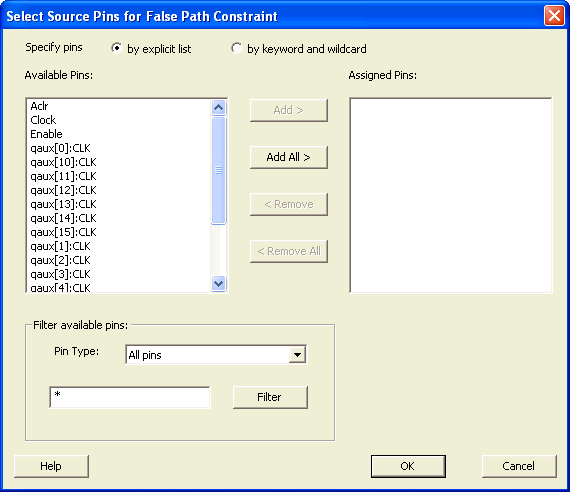Select Aclr in Available Pins list

(x=39, y=106)
